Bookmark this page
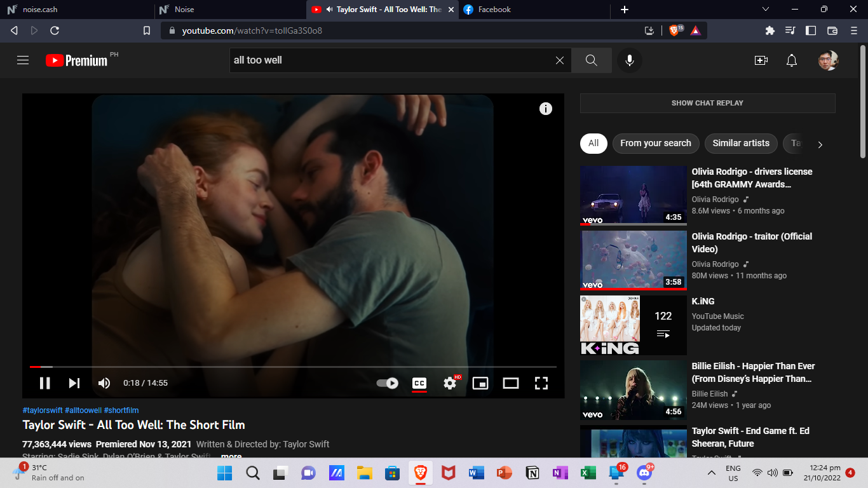 point(147,30)
